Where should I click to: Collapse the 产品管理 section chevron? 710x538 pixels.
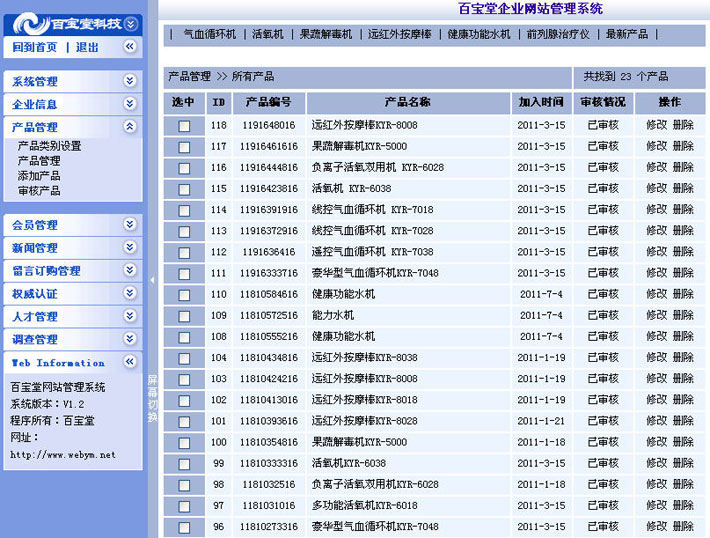click(130, 127)
